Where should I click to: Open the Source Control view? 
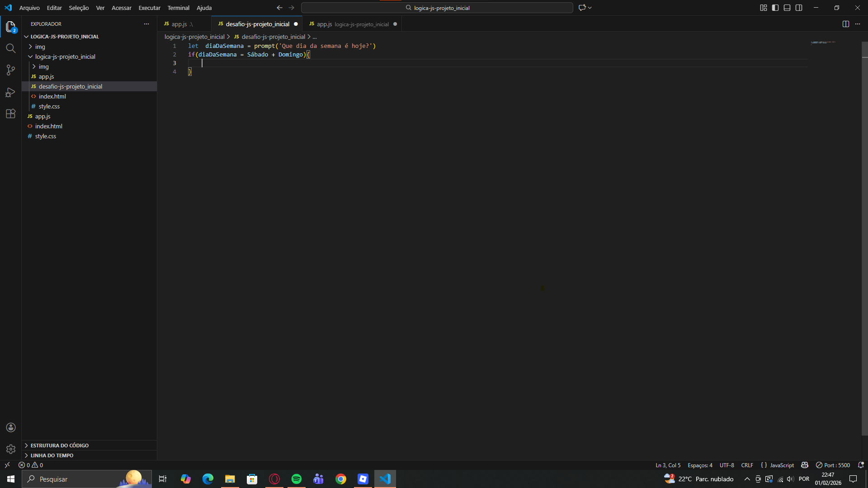11,70
